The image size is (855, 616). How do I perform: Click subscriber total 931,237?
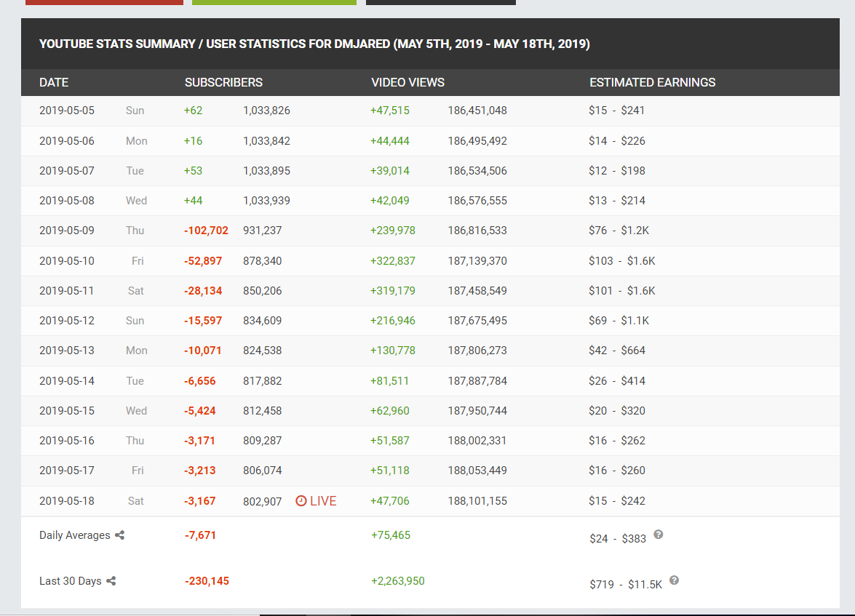pyautogui.click(x=262, y=231)
